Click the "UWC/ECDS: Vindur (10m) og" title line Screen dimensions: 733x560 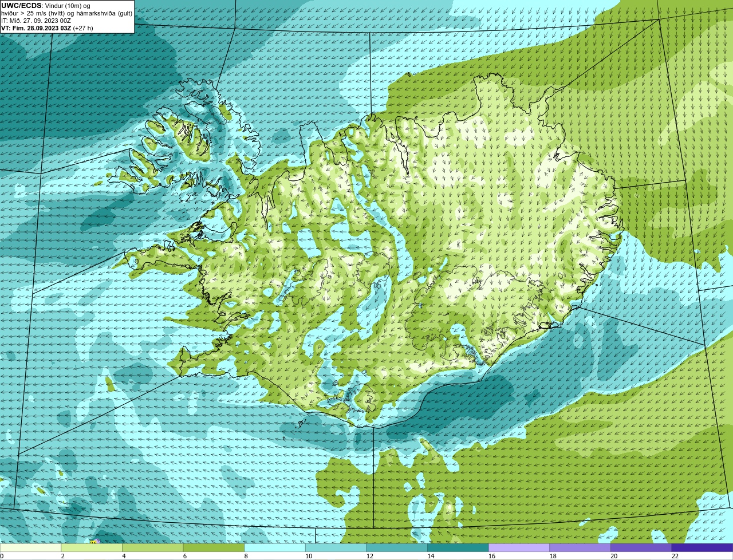click(x=46, y=6)
